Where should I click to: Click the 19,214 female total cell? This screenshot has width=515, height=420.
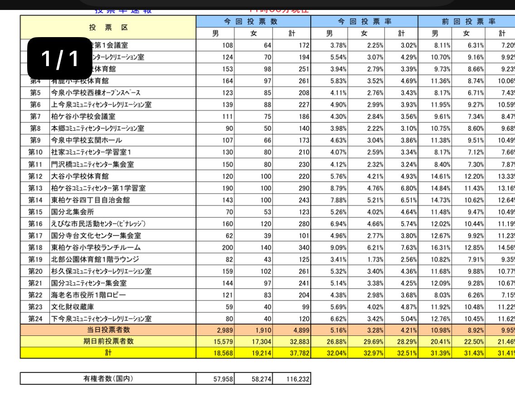tap(254, 353)
